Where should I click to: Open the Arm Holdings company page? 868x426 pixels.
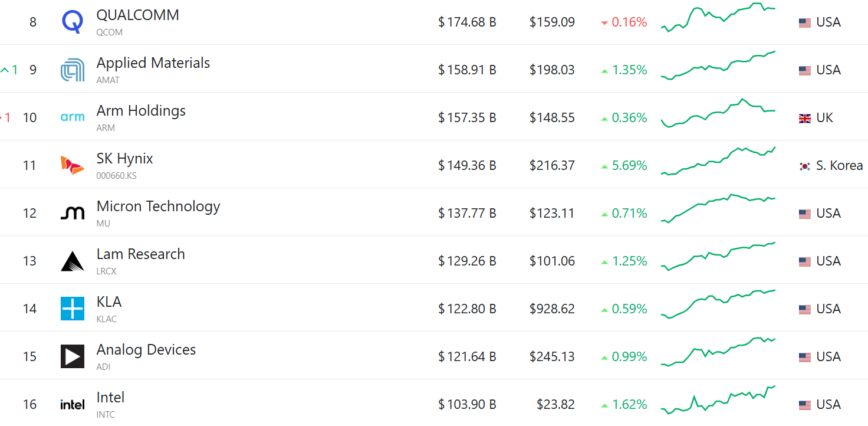coord(141,111)
